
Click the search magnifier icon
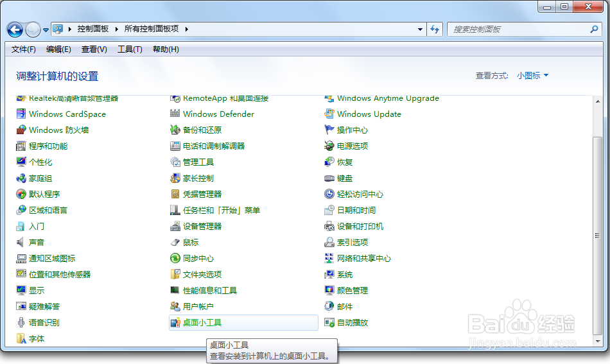[594, 29]
